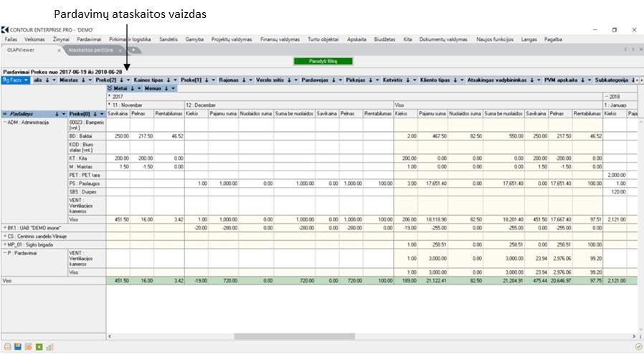Switch to the Ataskaitos peržiūra tab
The image size is (644, 354).
90,50
